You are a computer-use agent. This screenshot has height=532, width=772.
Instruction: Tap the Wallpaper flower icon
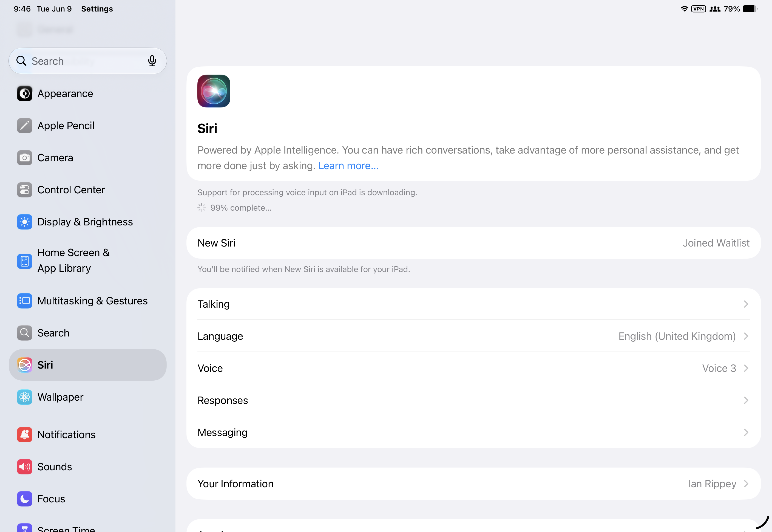25,397
